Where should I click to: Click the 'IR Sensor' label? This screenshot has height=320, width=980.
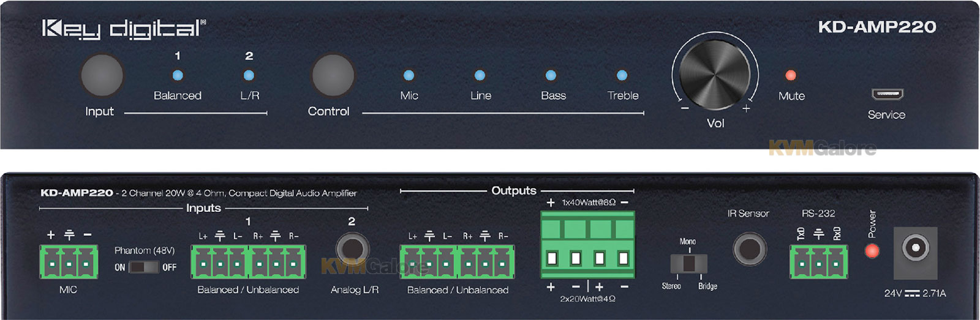[748, 214]
